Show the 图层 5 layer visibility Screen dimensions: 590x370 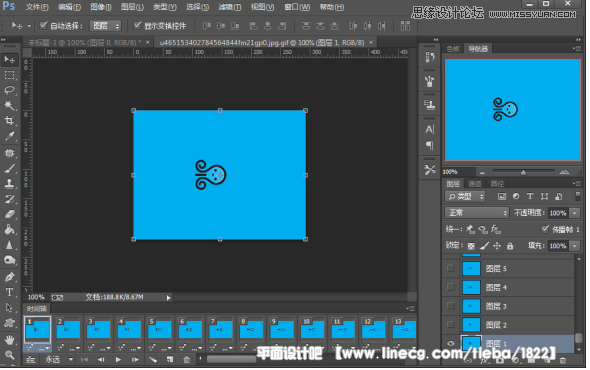click(450, 268)
